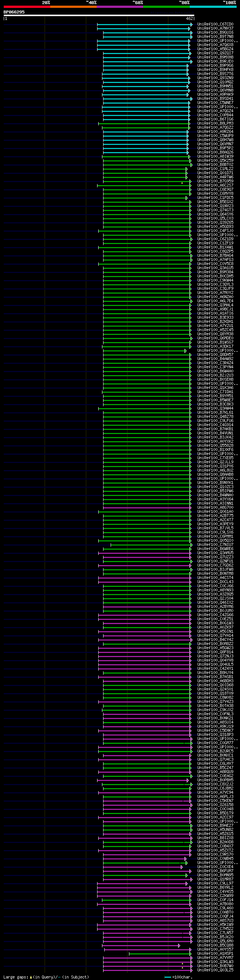Select hit label UniRef100_B4CY42
This screenshot has width=240, height=980.
(x=215, y=640)
